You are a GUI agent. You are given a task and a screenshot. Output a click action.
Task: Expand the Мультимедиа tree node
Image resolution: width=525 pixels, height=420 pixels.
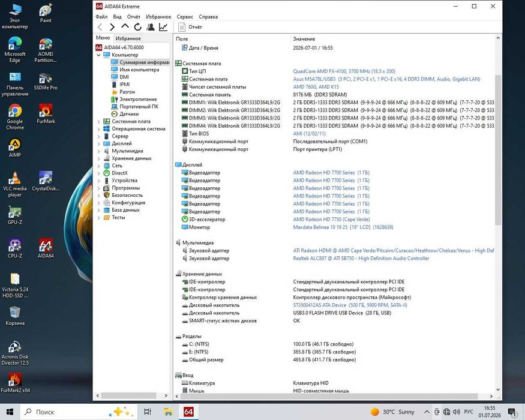coord(98,151)
